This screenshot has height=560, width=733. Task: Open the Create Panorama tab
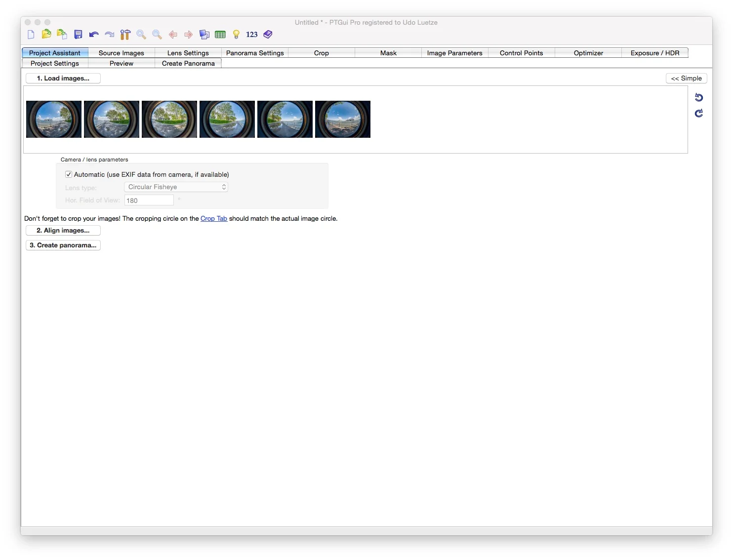coord(188,63)
